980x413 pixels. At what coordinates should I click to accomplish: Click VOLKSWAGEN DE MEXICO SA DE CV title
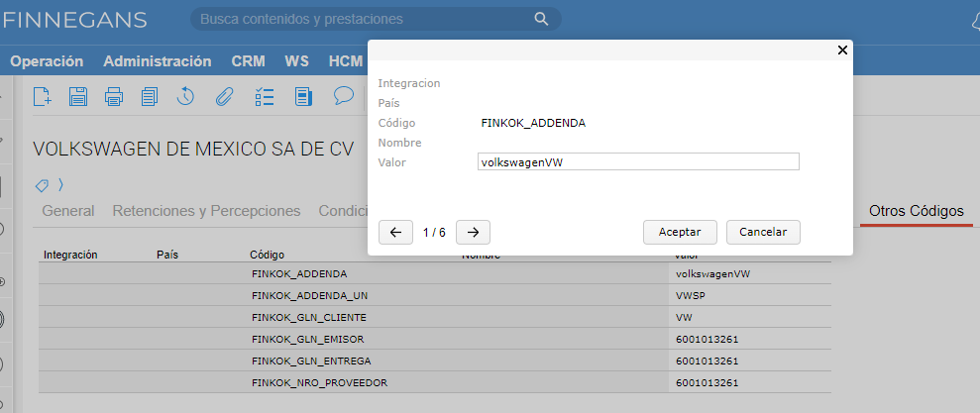[x=194, y=149]
